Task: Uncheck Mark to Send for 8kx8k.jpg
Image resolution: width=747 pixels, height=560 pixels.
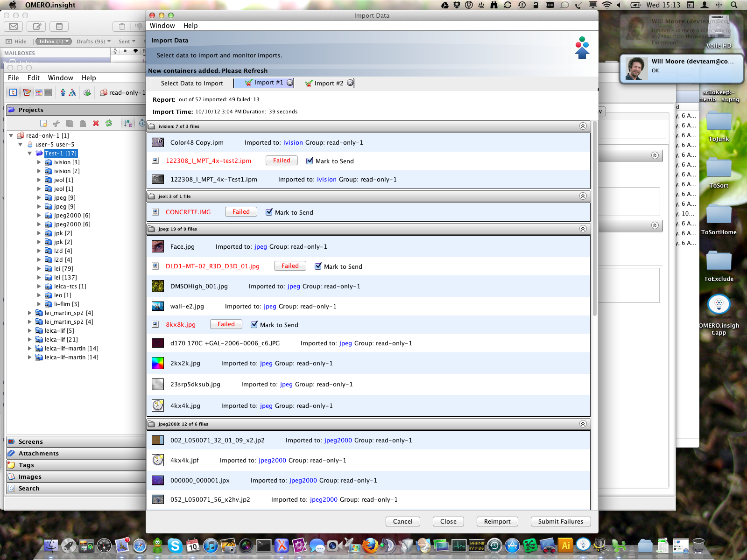Action: tap(254, 324)
